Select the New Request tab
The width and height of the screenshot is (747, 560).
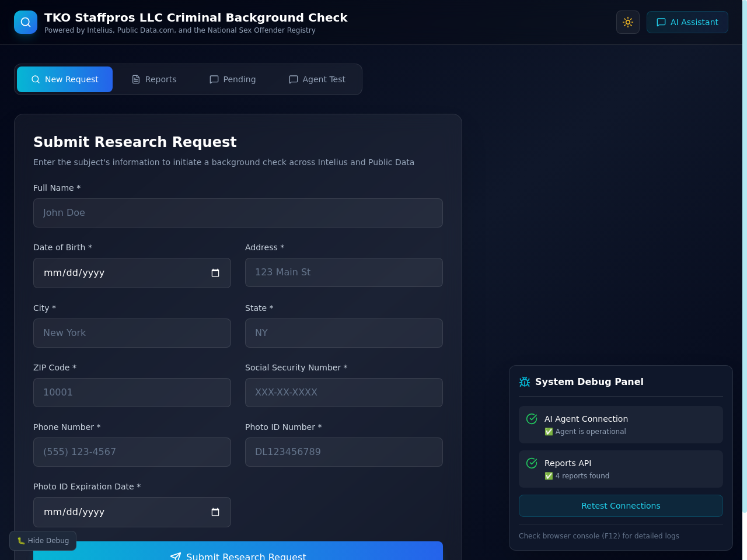click(65, 79)
